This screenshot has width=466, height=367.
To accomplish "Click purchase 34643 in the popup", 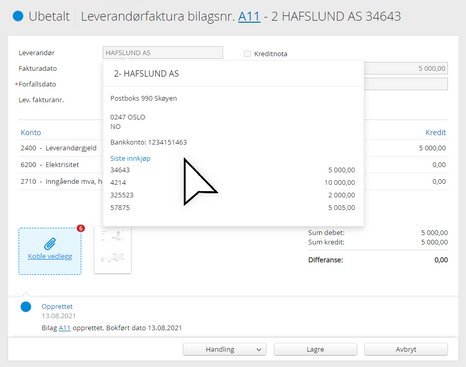I will coord(120,170).
